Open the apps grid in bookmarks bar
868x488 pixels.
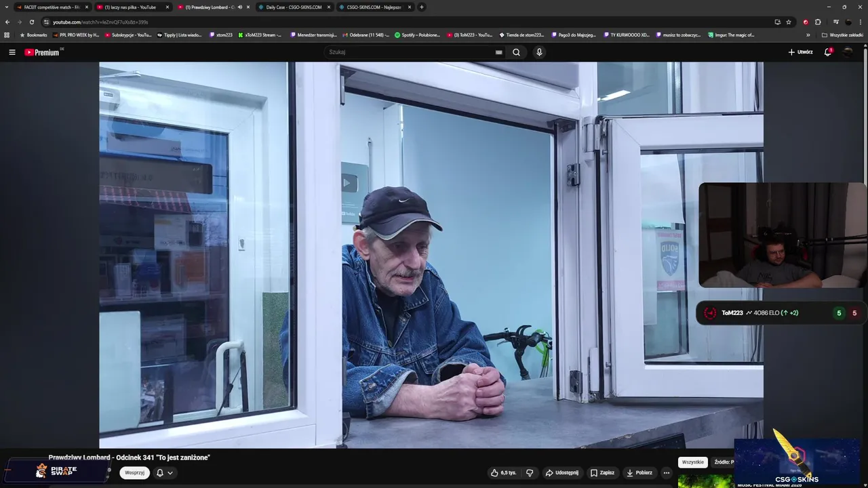(x=7, y=35)
